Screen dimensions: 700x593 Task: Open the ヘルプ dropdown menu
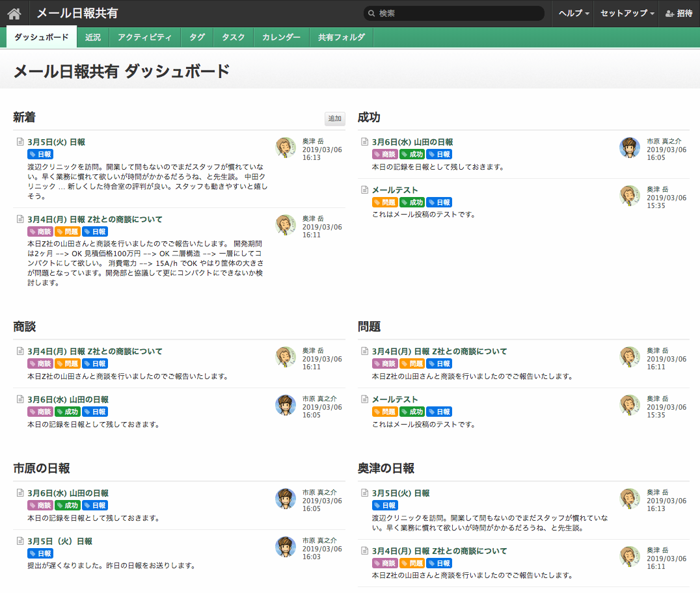tap(572, 12)
